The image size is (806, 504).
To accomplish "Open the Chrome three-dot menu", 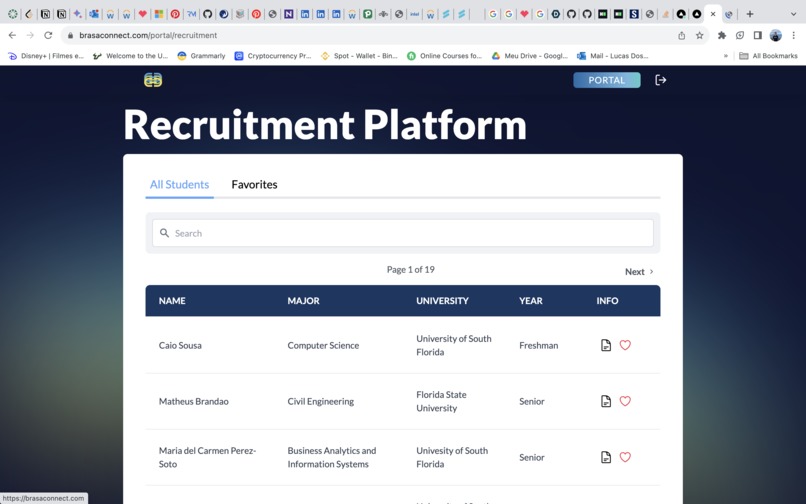I will click(794, 35).
